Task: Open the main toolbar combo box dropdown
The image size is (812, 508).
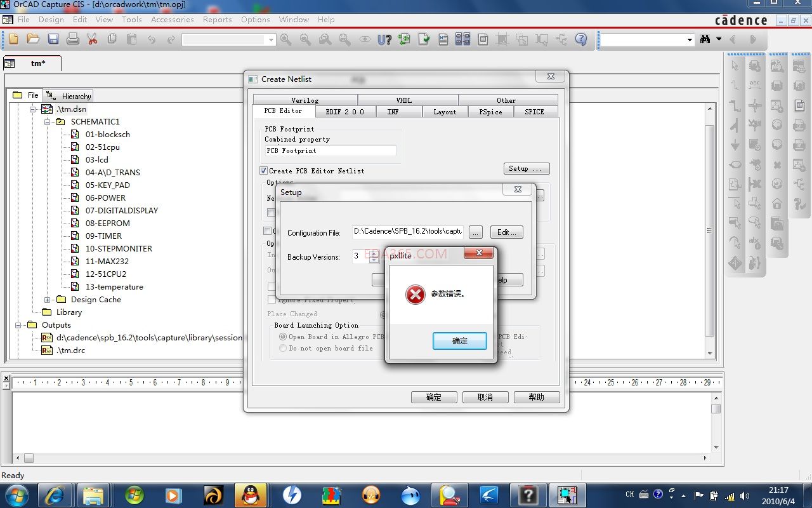Action: tap(271, 40)
